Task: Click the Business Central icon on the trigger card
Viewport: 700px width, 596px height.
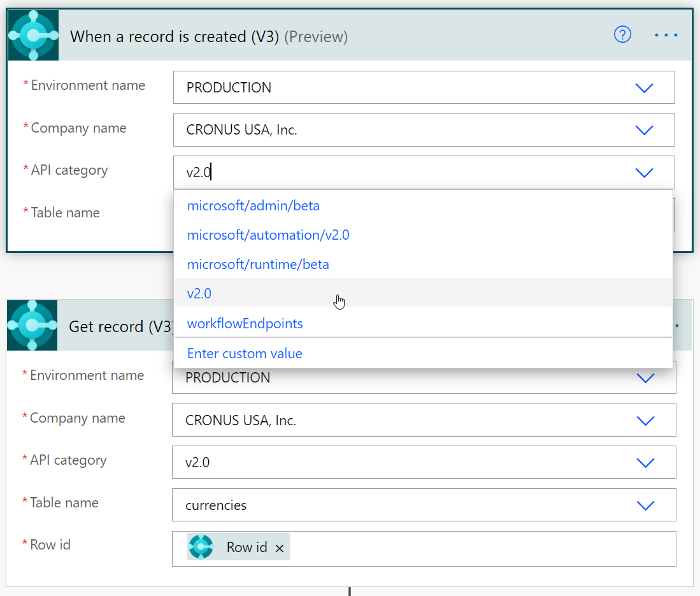Action: (34, 35)
